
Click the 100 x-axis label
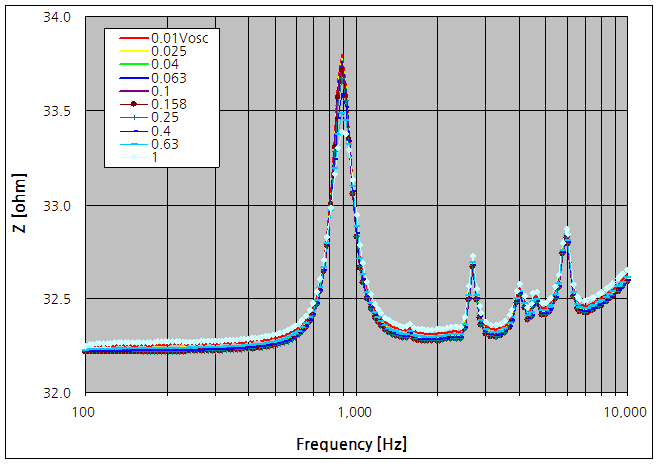[x=83, y=411]
